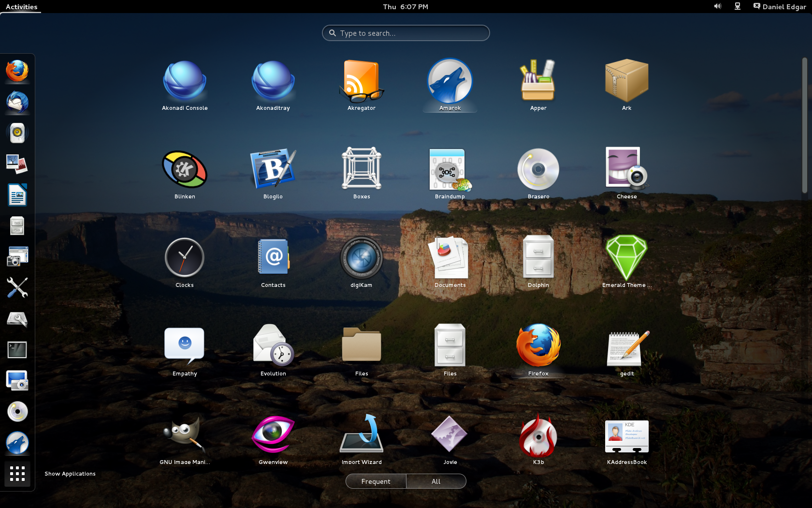
Task: Launch the K3b disc burner
Action: (x=538, y=439)
